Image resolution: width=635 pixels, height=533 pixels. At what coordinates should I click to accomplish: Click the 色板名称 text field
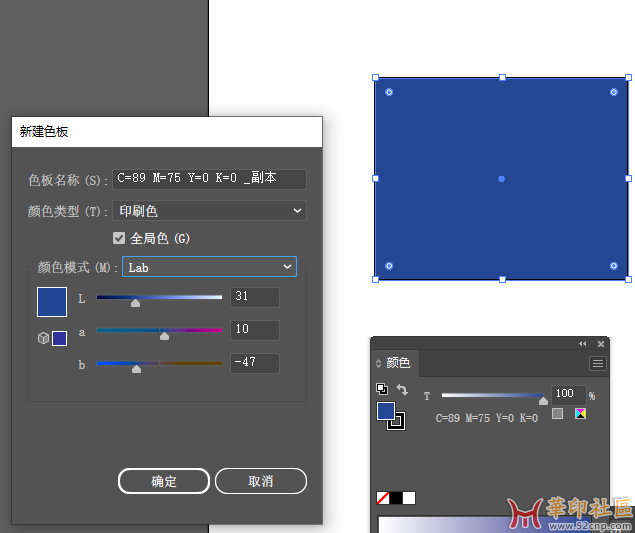point(209,179)
